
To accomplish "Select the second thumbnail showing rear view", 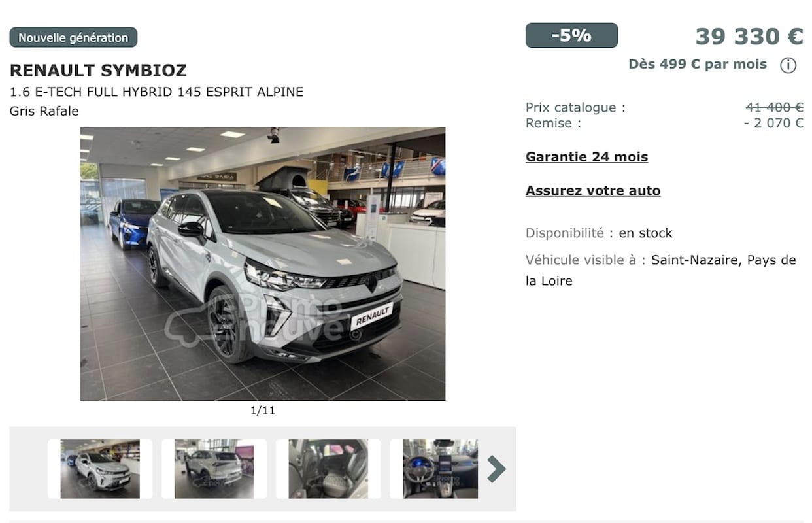I will 214,469.
